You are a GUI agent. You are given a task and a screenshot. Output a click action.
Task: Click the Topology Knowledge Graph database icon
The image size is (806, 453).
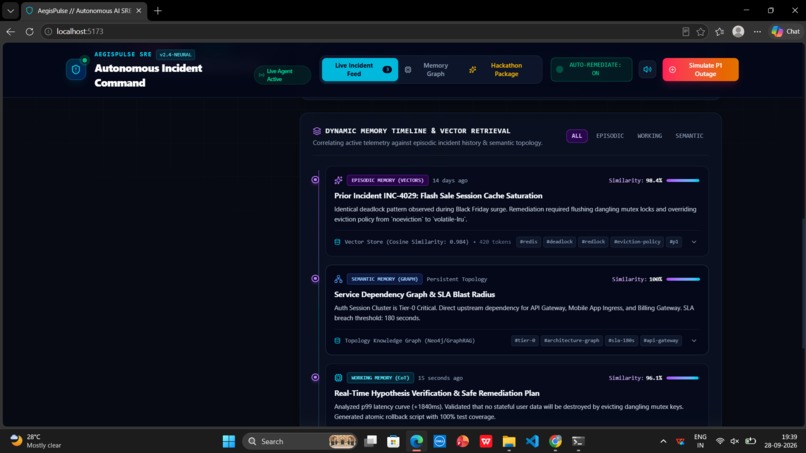click(337, 340)
